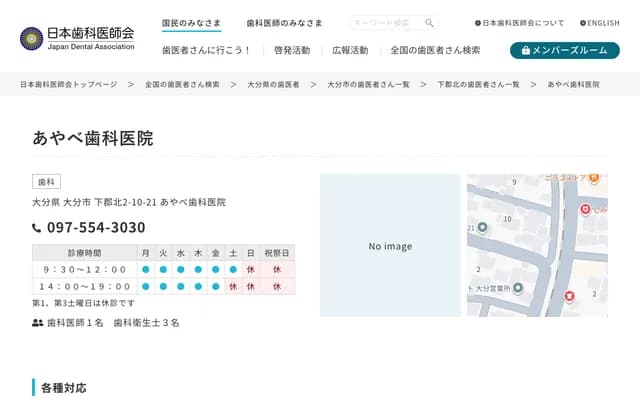Open 日本歯科医師会について link
Viewport: 640px width, 400px height.
pyautogui.click(x=519, y=22)
